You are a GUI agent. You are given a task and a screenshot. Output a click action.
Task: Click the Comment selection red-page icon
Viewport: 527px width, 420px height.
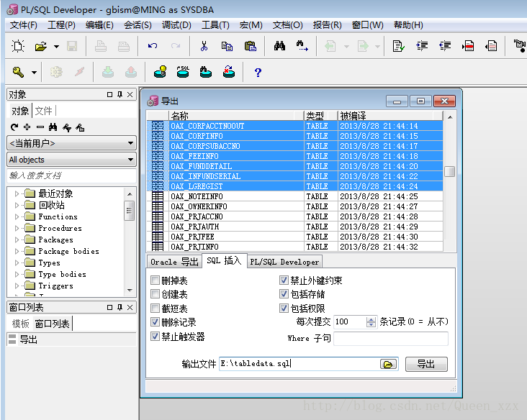[468, 45]
